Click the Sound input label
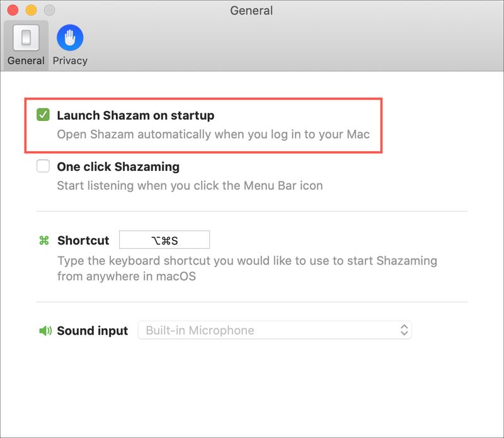The width and height of the screenshot is (504, 438). coord(93,331)
